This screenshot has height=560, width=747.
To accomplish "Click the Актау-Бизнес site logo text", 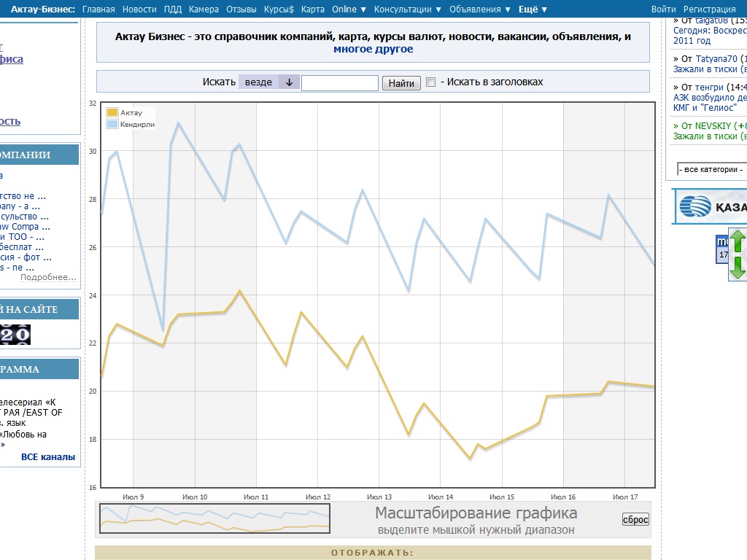I will (x=43, y=9).
